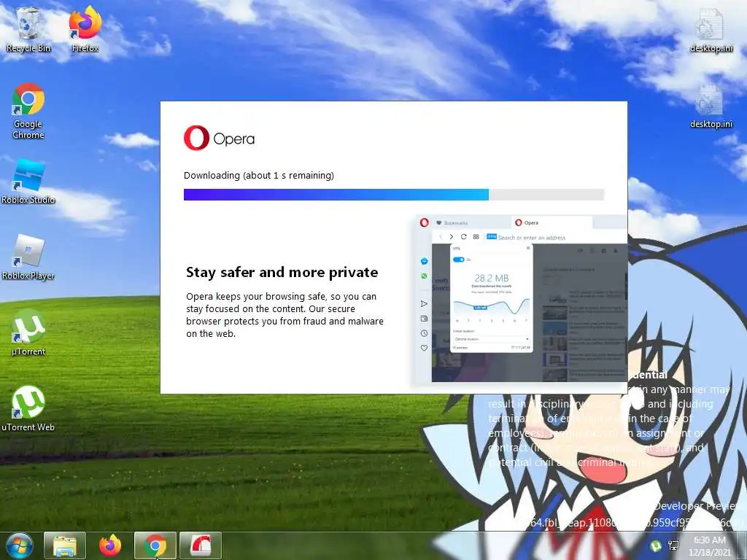Click the Opera logo in the installer
Screen dimensions: 747x560
coord(219,138)
